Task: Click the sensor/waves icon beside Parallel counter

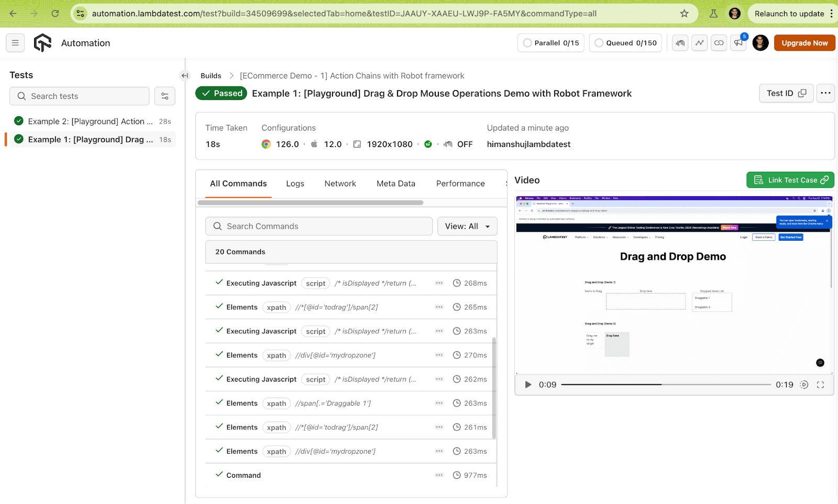Action: (680, 43)
